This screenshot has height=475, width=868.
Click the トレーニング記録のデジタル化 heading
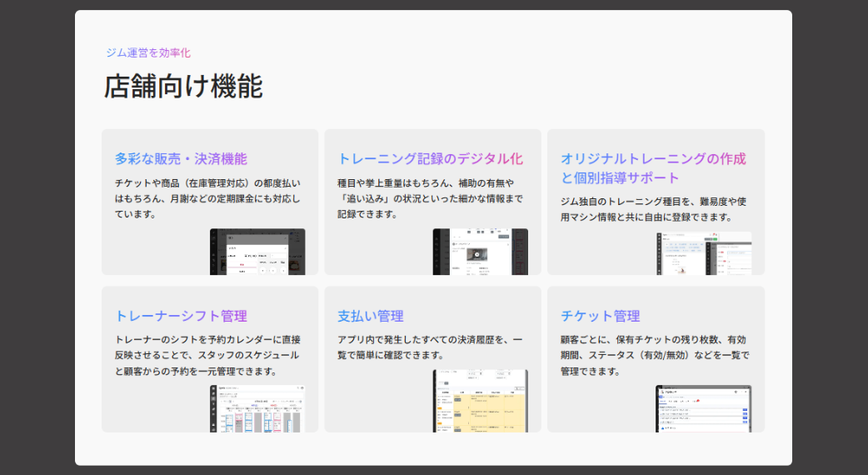pyautogui.click(x=430, y=159)
